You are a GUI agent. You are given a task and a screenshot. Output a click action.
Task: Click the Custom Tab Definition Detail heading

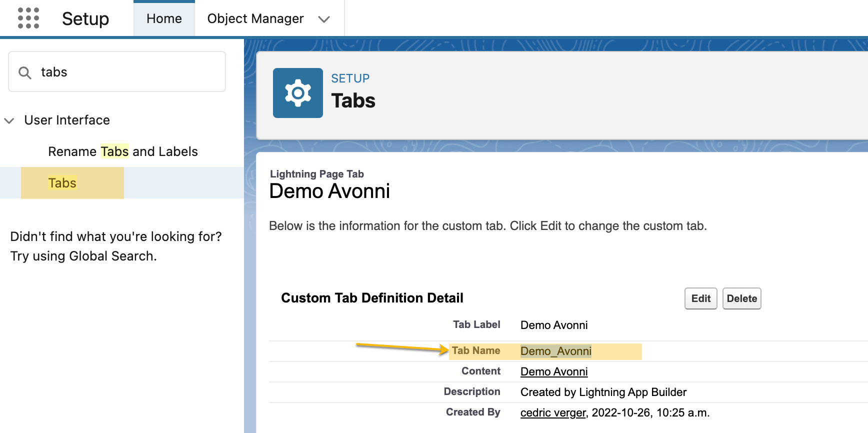tap(372, 298)
